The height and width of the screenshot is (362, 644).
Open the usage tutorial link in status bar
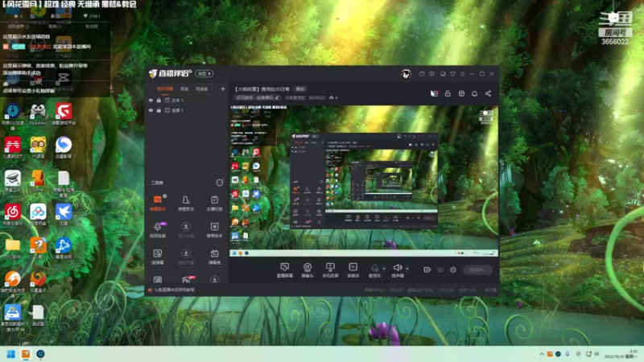point(174,290)
